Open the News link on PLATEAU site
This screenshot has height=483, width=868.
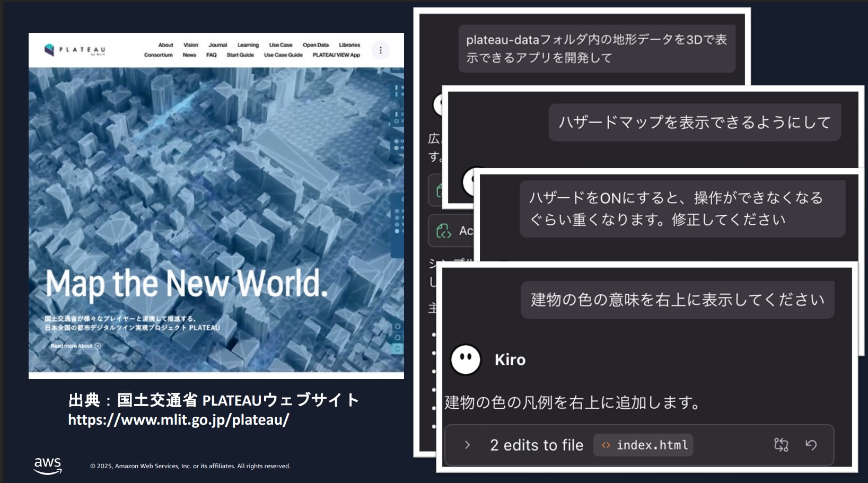click(189, 55)
